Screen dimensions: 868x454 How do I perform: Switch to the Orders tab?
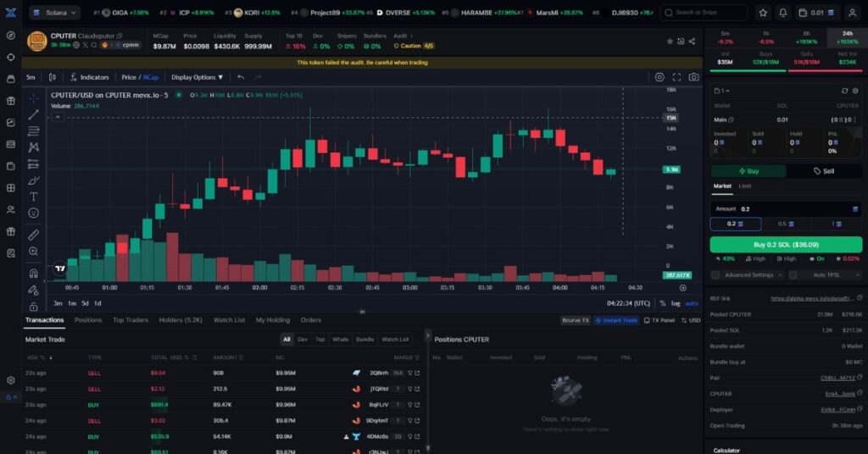click(x=310, y=320)
